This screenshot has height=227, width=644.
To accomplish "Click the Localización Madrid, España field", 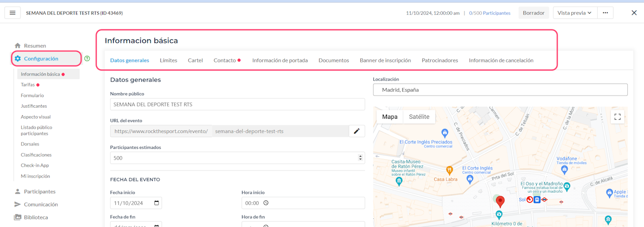I will coord(500,90).
